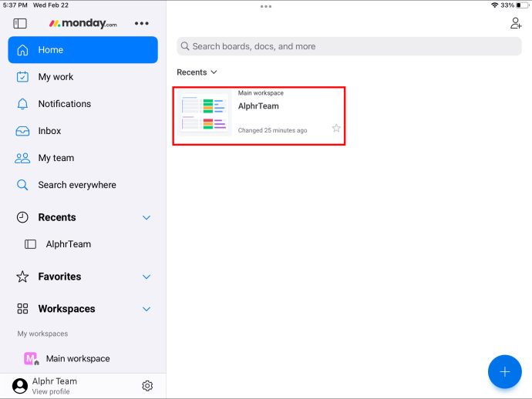Click 'Changed 25 minutes ago' text
The image size is (532, 399).
point(272,130)
